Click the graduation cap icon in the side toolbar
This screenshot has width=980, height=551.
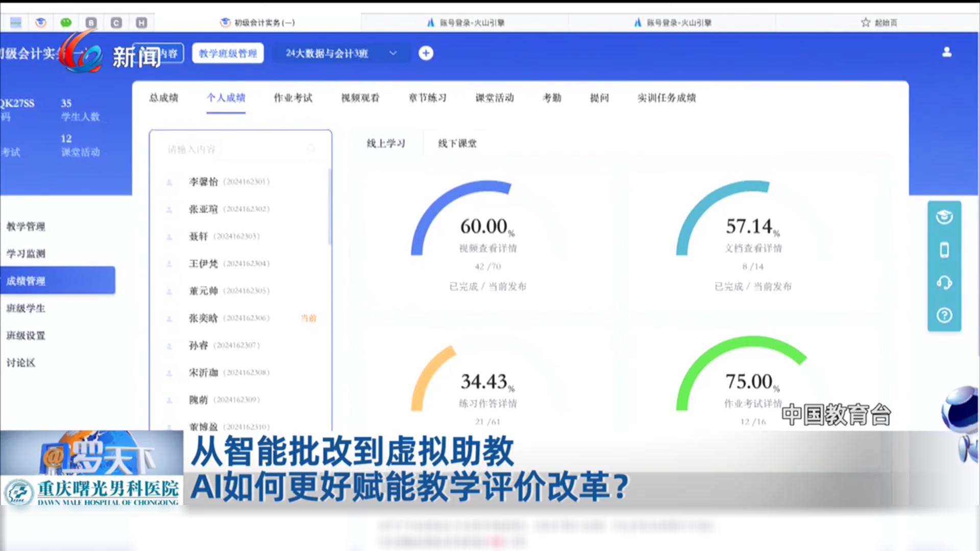(x=944, y=217)
